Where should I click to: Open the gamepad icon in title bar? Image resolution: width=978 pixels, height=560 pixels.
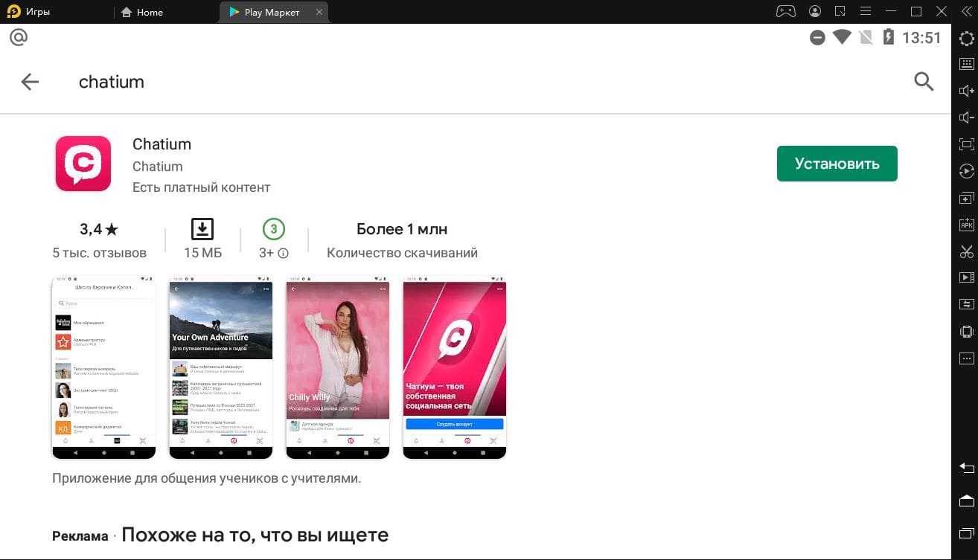click(x=786, y=11)
